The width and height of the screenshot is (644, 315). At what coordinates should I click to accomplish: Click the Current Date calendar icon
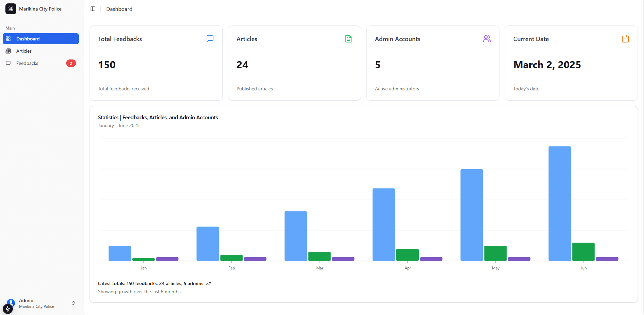[x=625, y=39]
